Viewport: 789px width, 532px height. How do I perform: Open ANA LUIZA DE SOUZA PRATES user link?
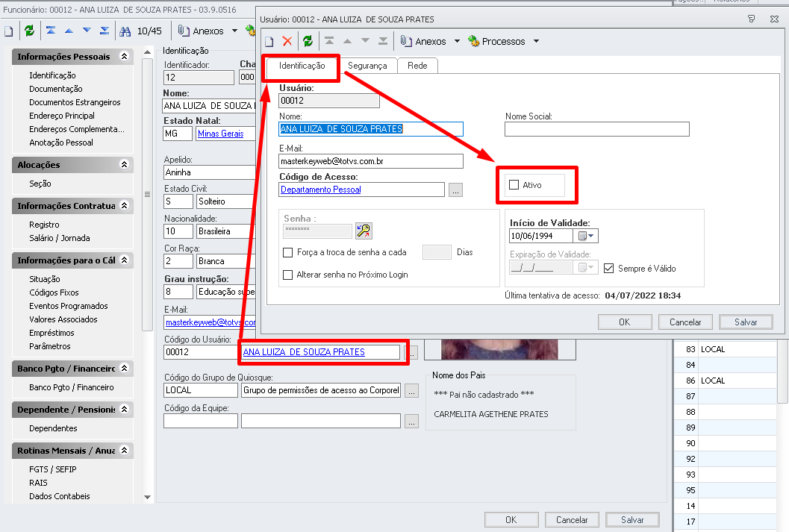(x=304, y=352)
